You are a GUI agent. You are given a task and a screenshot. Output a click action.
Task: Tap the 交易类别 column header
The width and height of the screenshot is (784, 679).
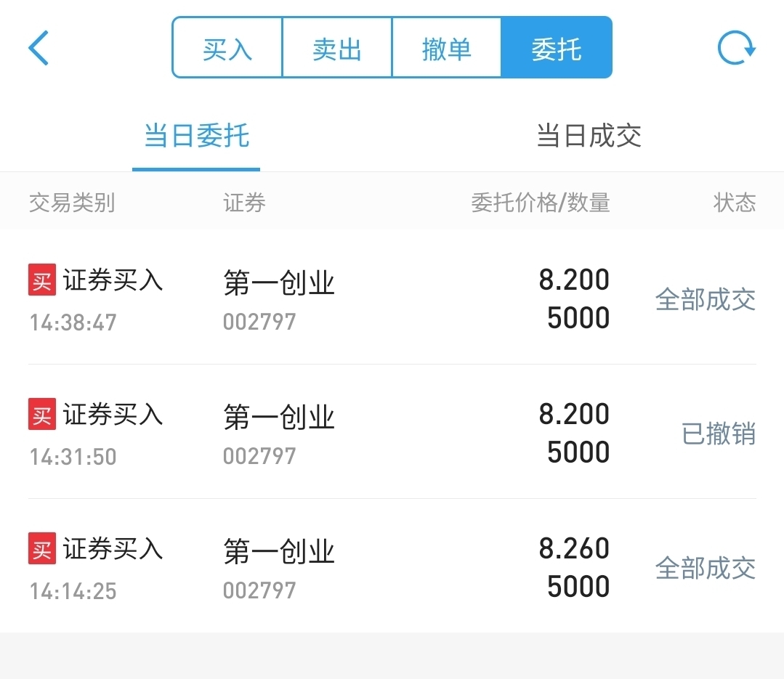pyautogui.click(x=72, y=203)
